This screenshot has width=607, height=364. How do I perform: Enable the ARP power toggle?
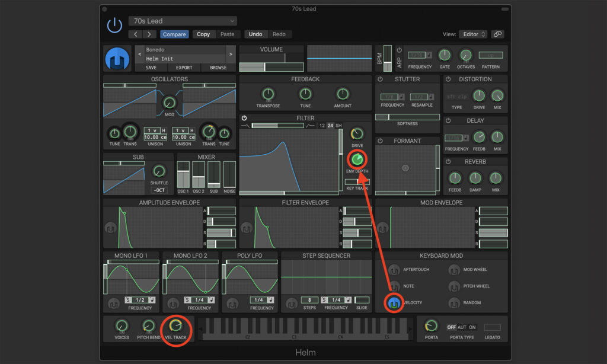tap(399, 50)
